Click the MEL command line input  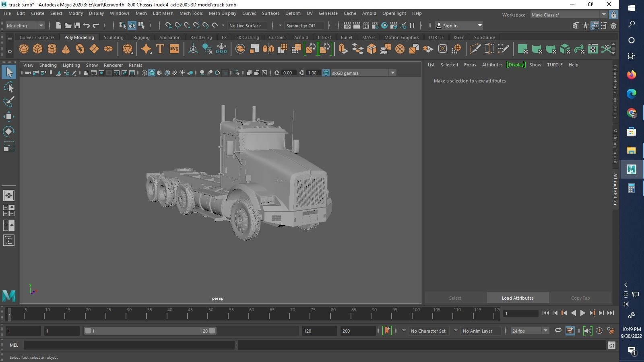[x=129, y=345]
